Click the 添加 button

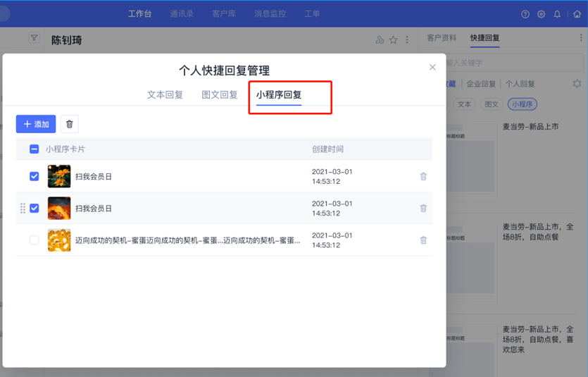(x=36, y=124)
